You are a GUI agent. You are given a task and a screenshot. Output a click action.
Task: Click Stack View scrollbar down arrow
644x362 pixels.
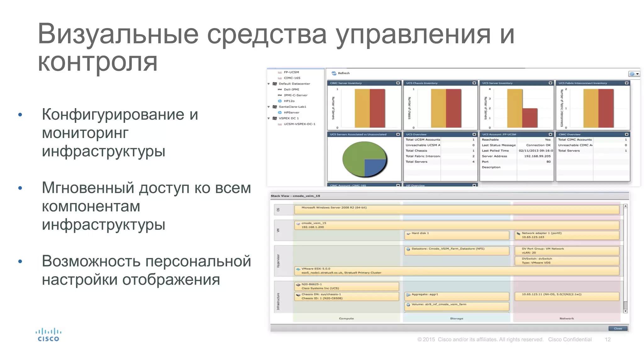pos(625,311)
